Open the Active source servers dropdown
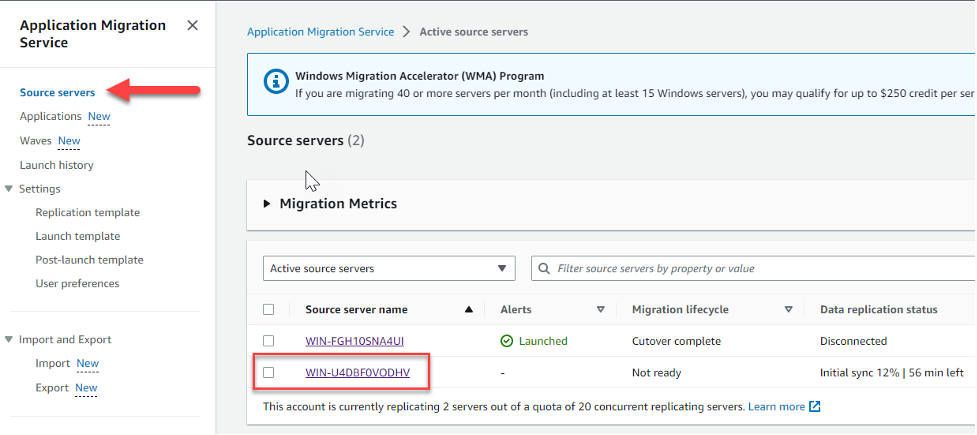The image size is (977, 435). 389,269
